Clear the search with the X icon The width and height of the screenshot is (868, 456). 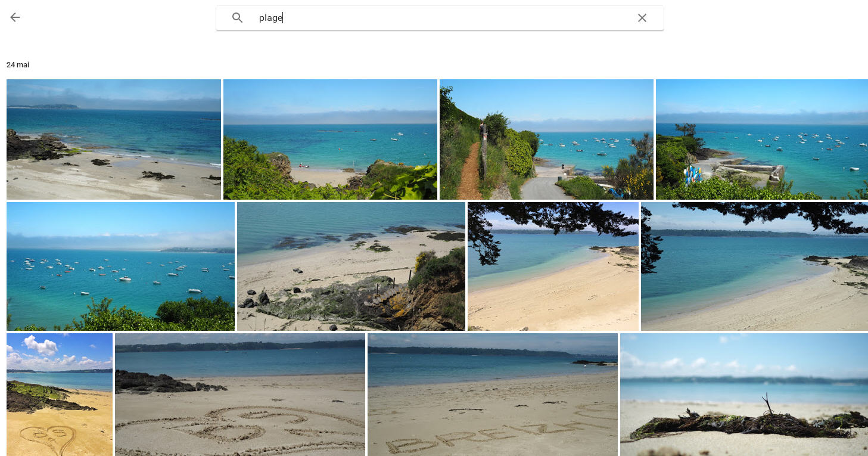coord(642,18)
